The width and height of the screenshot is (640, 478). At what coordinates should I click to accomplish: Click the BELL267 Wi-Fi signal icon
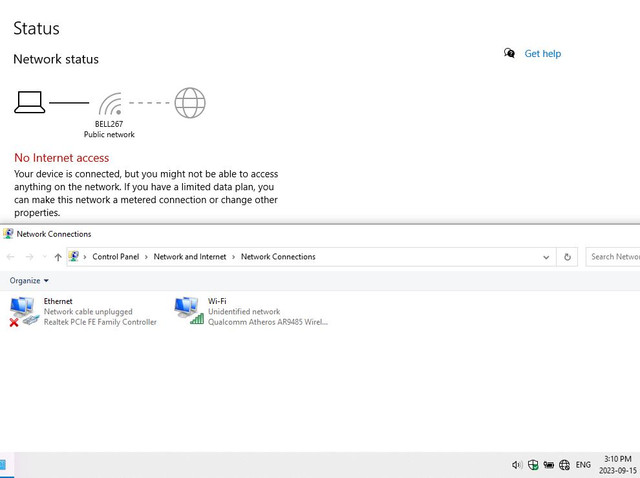point(110,104)
